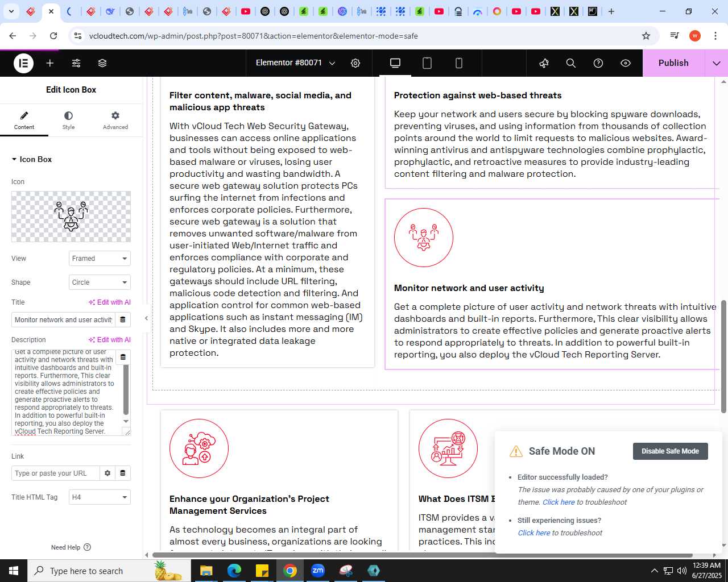Open dynamic tags icon for Title
The width and height of the screenshot is (728, 582).
tap(123, 320)
